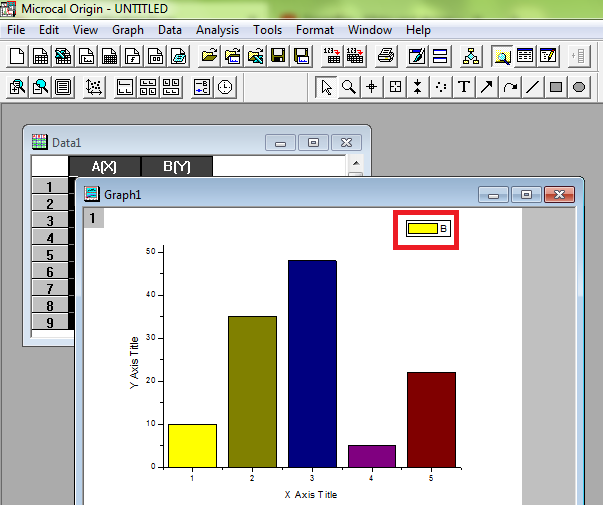
Task: Click the A(X) column header
Action: click(104, 166)
